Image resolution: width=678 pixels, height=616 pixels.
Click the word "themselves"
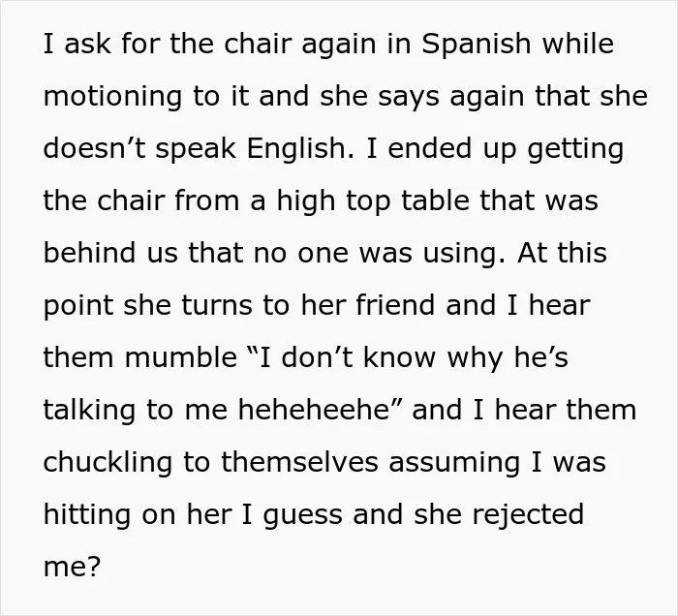(x=299, y=462)
